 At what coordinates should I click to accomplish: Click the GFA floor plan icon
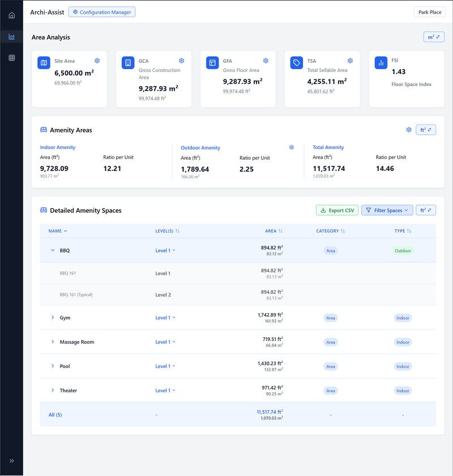coord(212,63)
